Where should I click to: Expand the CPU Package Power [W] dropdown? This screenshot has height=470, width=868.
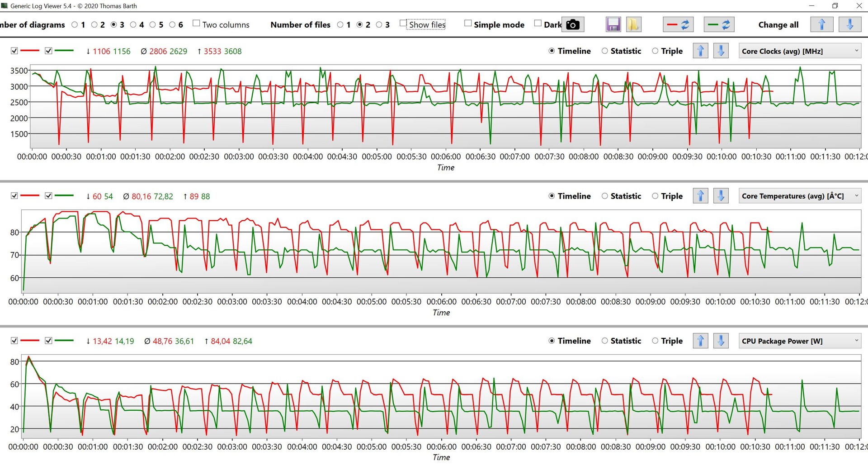pyautogui.click(x=799, y=341)
